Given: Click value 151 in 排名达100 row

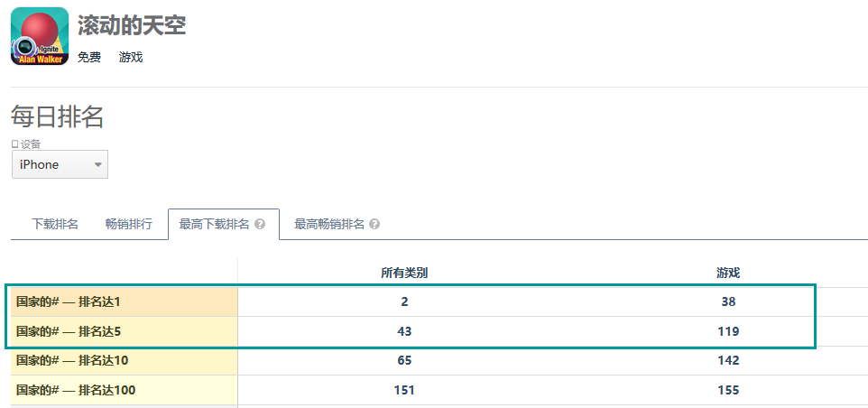Looking at the screenshot, I should pos(404,390).
